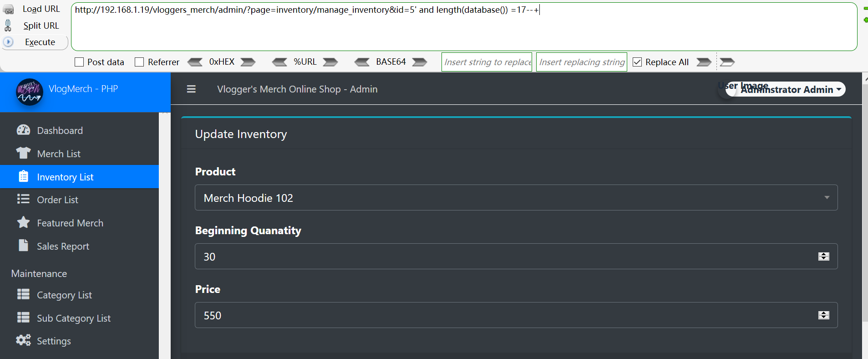The width and height of the screenshot is (868, 359).
Task: Click the right arrow beside BASE64
Action: click(420, 62)
